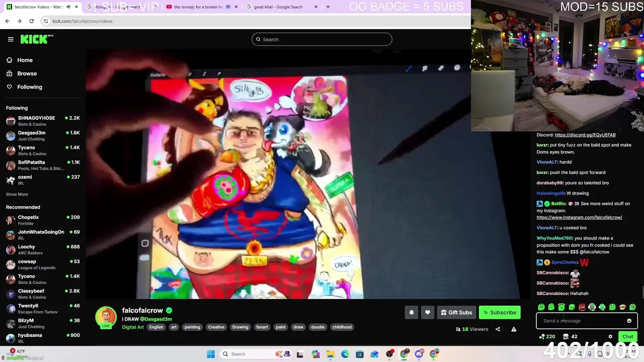
Task: Open Chopstix recommended channel
Action: coord(42,220)
